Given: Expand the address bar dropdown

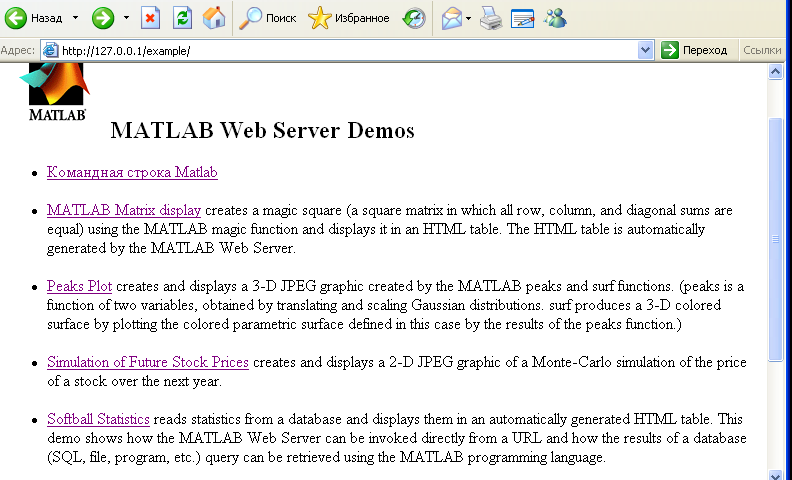Looking at the screenshot, I should 645,51.
